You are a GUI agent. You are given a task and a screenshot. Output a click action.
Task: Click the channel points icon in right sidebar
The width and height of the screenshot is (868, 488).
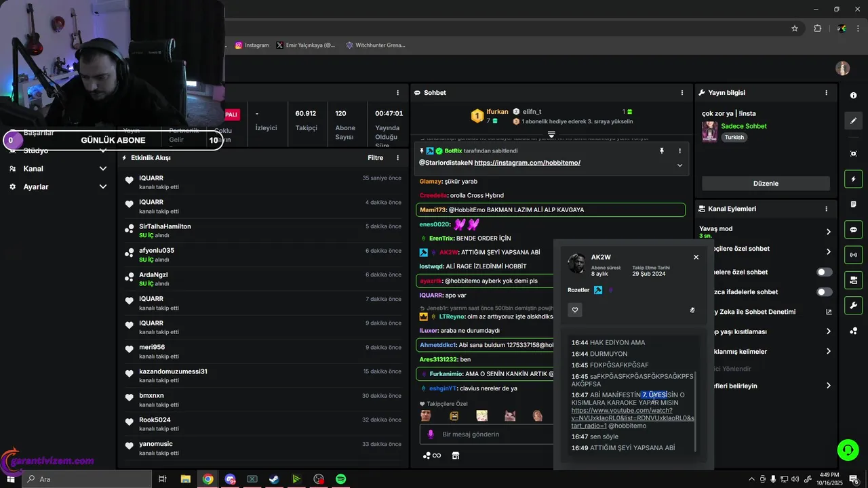(x=853, y=331)
